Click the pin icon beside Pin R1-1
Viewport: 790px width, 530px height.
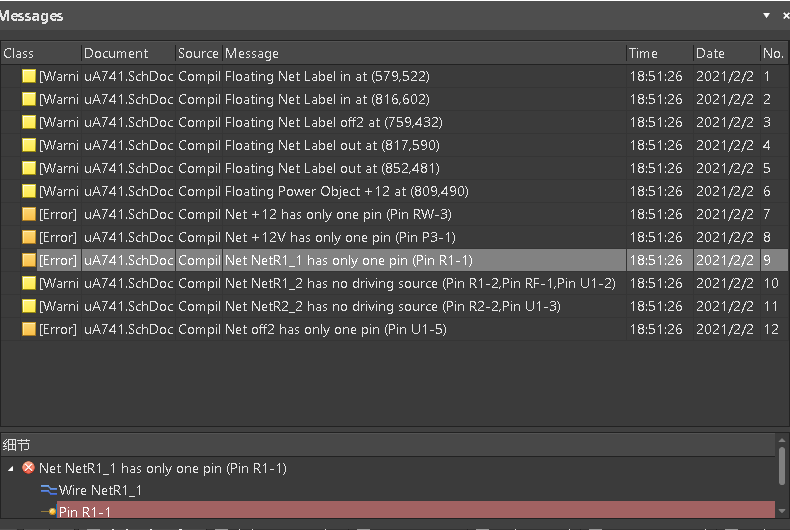coord(48,512)
